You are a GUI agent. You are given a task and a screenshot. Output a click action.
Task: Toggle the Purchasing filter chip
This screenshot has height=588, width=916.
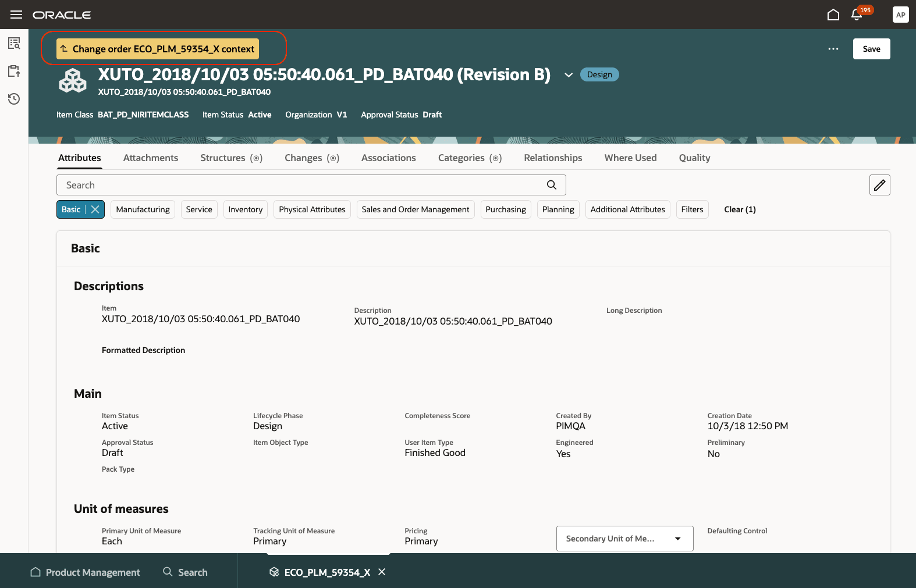(x=506, y=209)
